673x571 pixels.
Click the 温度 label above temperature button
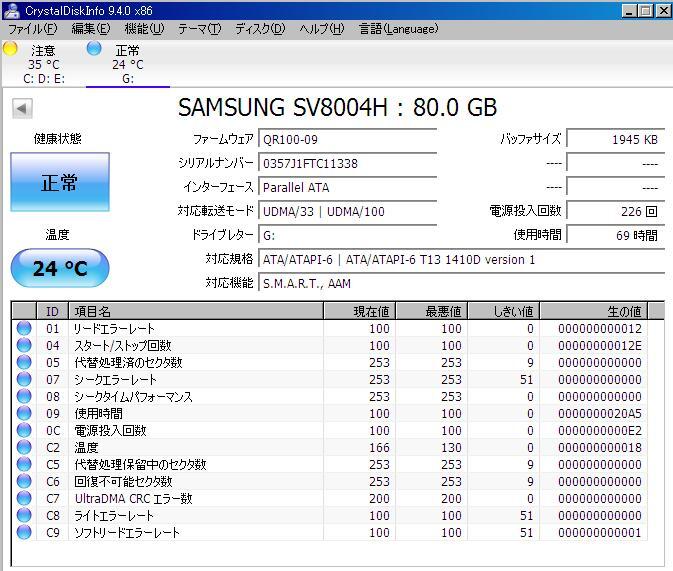[x=58, y=235]
